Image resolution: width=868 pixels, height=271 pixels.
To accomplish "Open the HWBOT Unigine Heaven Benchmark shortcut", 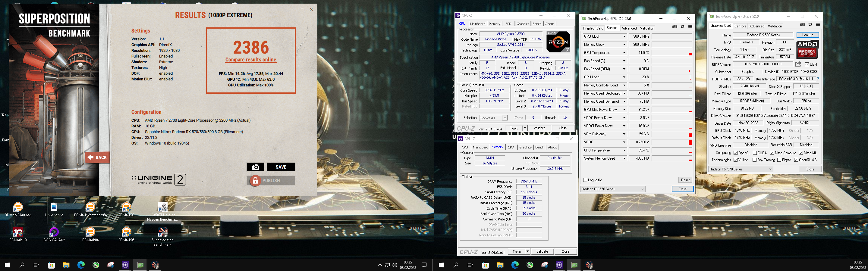I will (x=162, y=212).
